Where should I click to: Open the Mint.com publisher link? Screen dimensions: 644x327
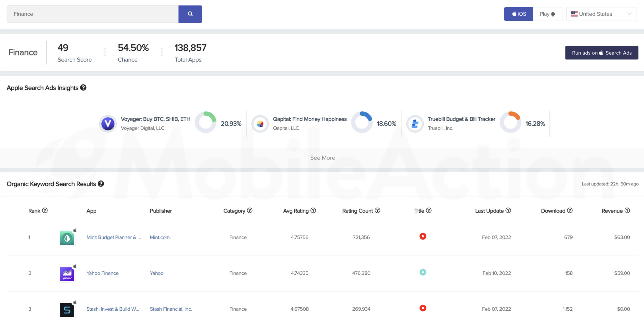pyautogui.click(x=160, y=237)
